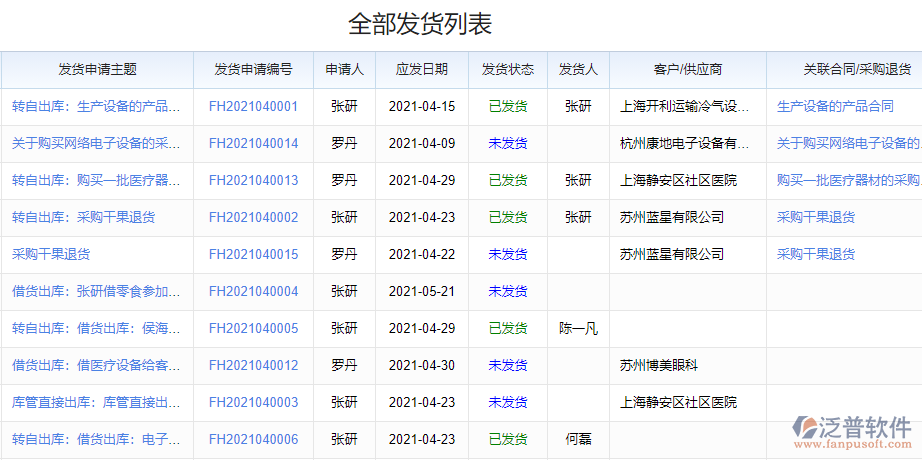Select date 2021-04-30
The width and height of the screenshot is (922, 460).
tap(422, 366)
